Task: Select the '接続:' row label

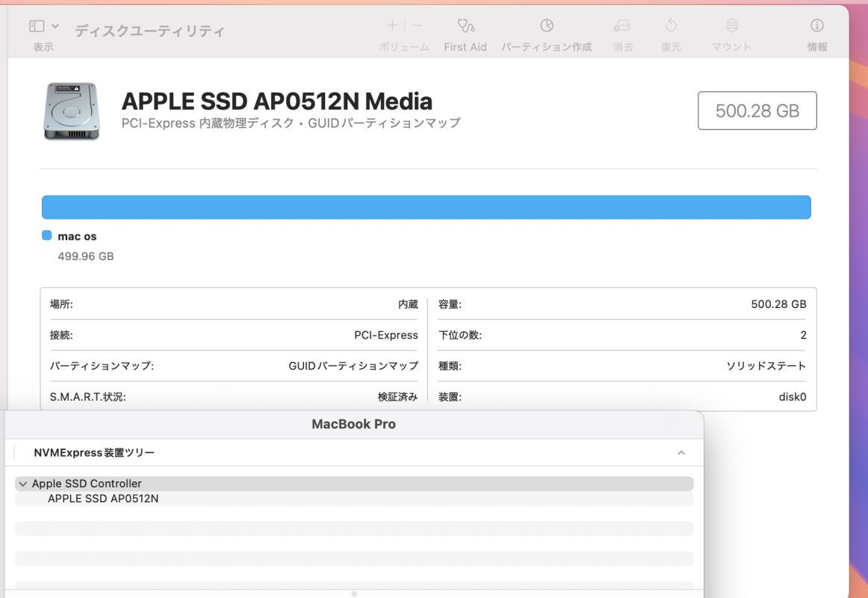Action: point(61,335)
